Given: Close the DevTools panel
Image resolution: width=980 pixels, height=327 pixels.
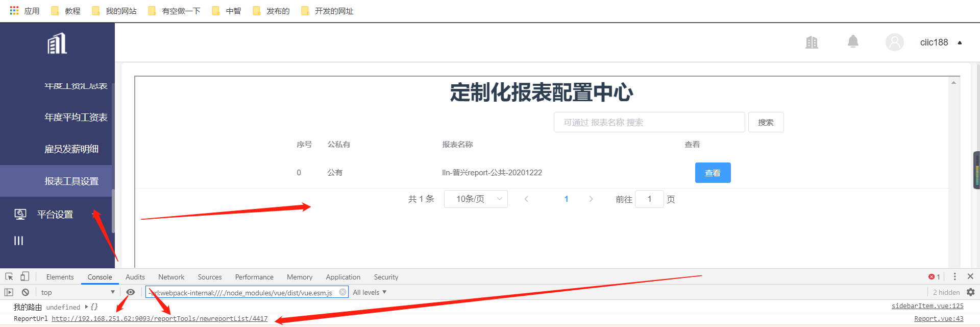Looking at the screenshot, I should (x=970, y=276).
